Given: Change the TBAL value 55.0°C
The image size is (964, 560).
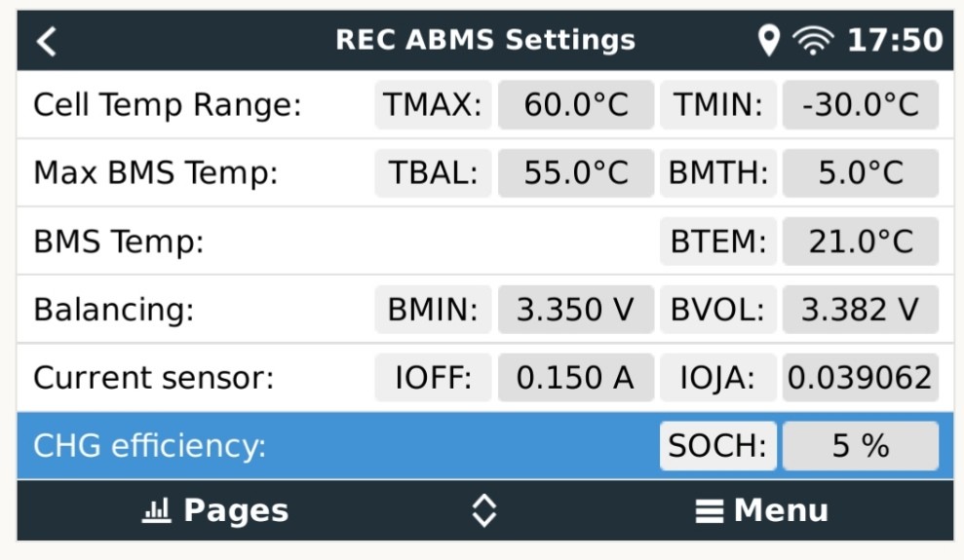Looking at the screenshot, I should pyautogui.click(x=576, y=172).
